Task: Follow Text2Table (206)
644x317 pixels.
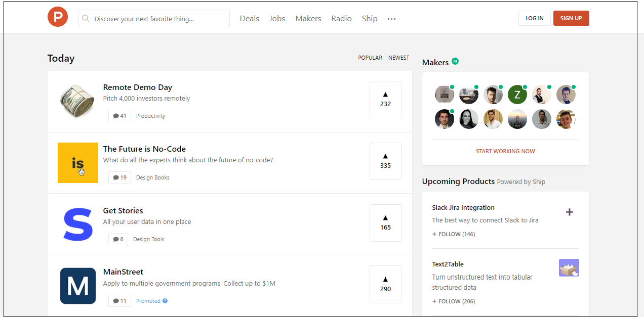Action: tap(454, 301)
